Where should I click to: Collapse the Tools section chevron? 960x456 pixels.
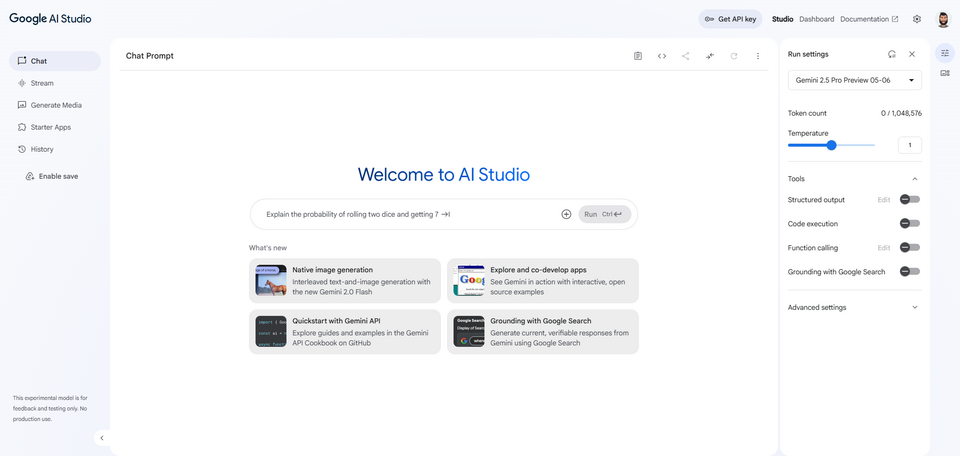coord(915,179)
